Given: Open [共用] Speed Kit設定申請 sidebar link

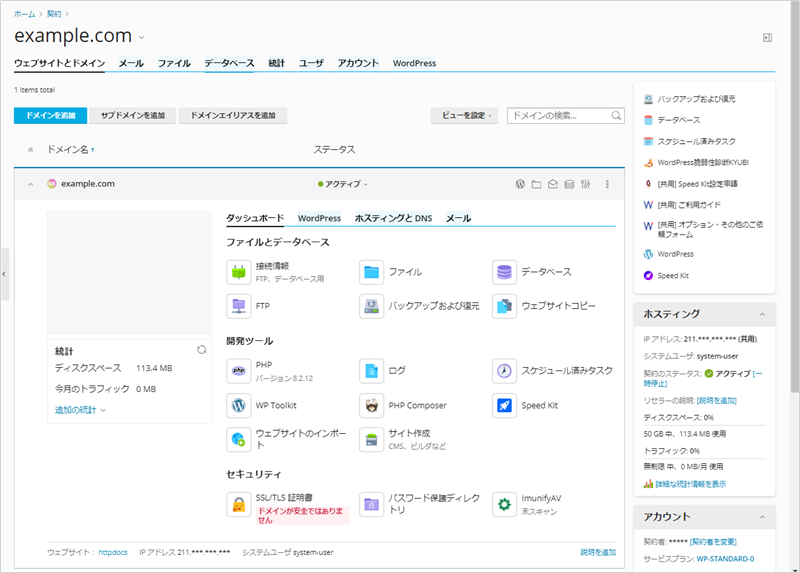Looking at the screenshot, I should 697,184.
